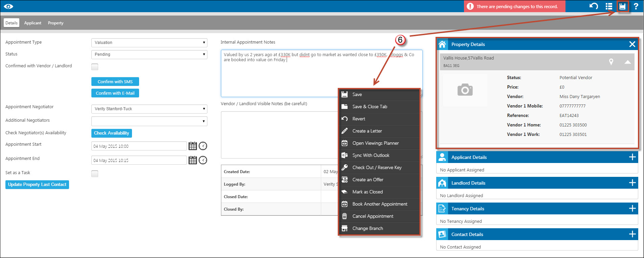Switch to the Applicant tab
The height and width of the screenshot is (258, 644).
coord(33,23)
